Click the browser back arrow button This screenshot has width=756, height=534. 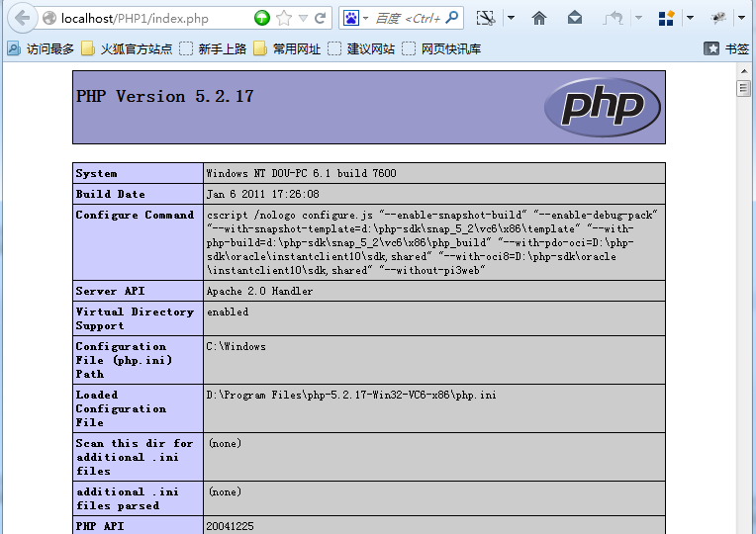[x=22, y=19]
